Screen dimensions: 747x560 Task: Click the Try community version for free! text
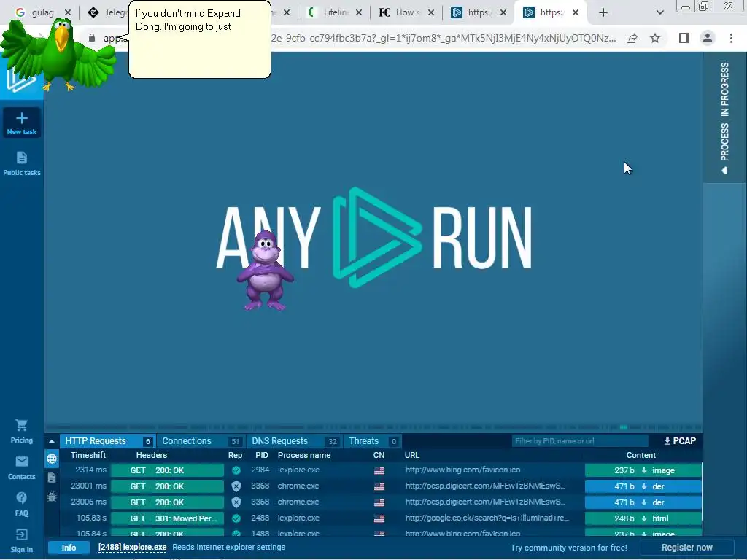pos(568,548)
